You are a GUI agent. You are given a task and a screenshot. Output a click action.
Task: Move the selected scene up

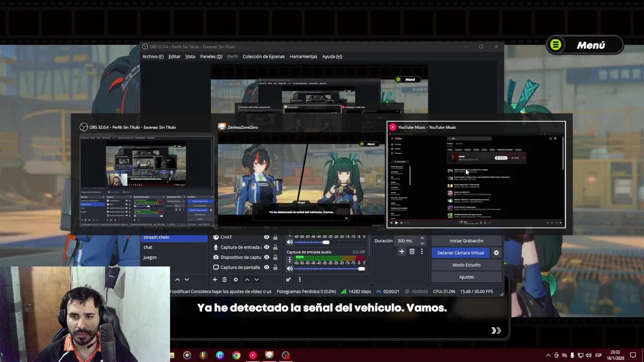point(177,280)
